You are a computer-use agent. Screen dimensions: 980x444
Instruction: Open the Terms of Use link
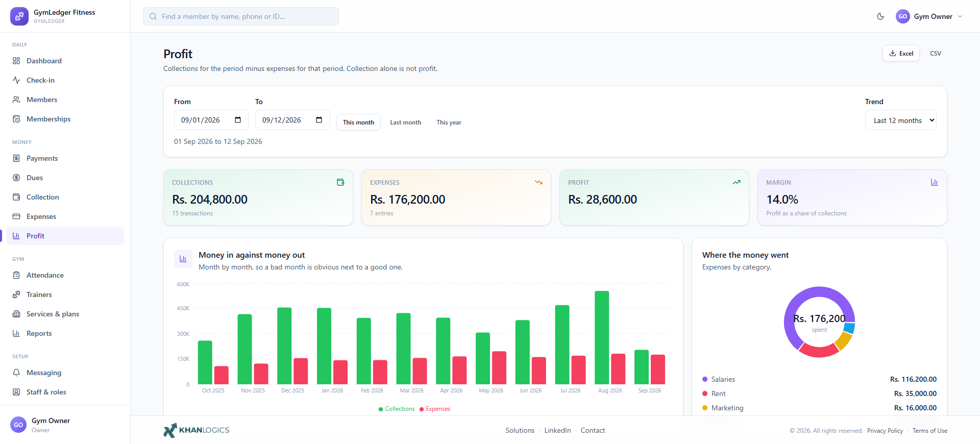[x=930, y=431]
